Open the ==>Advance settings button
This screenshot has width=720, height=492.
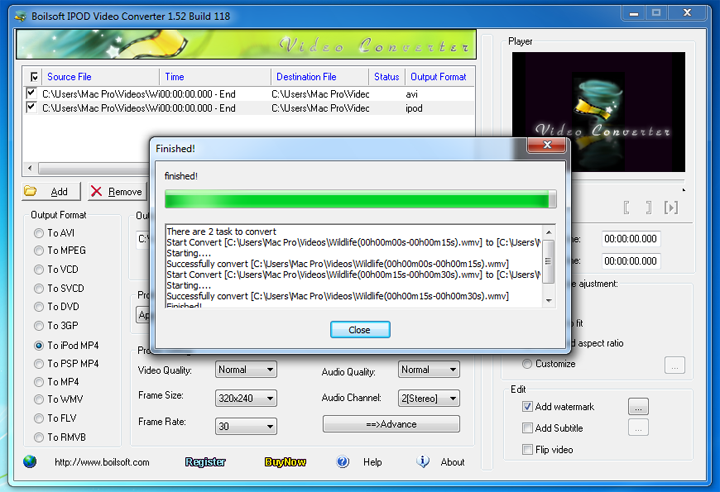point(391,424)
